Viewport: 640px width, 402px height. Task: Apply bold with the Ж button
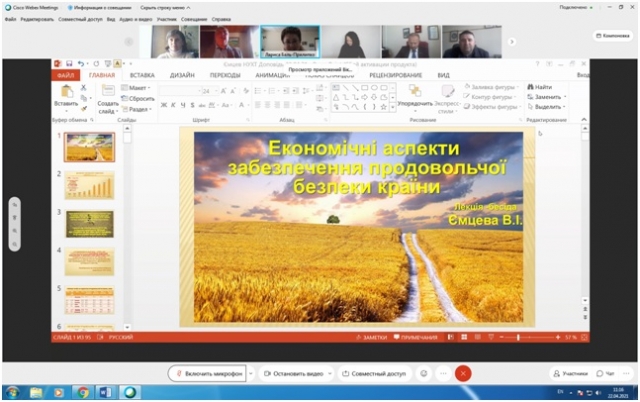click(x=164, y=105)
